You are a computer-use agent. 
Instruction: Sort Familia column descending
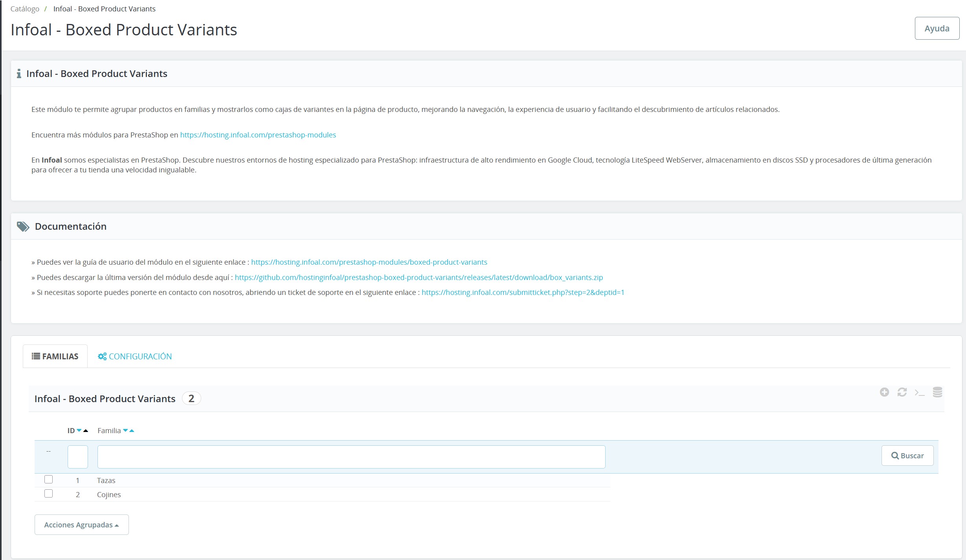click(x=125, y=430)
